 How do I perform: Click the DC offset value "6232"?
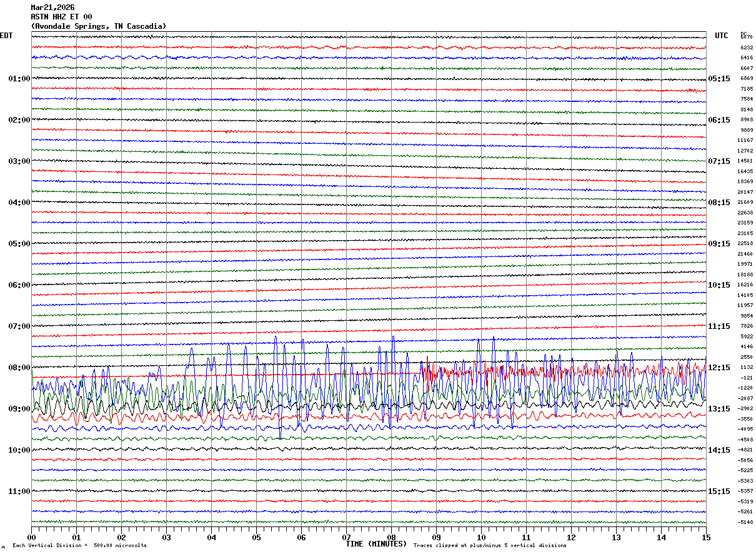[747, 48]
